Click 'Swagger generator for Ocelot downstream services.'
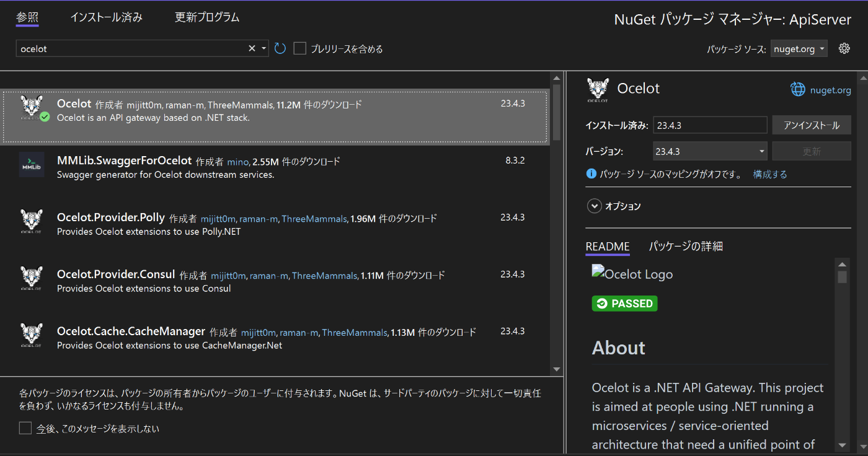Screen dimensions: 868x456 pyautogui.click(x=166, y=175)
